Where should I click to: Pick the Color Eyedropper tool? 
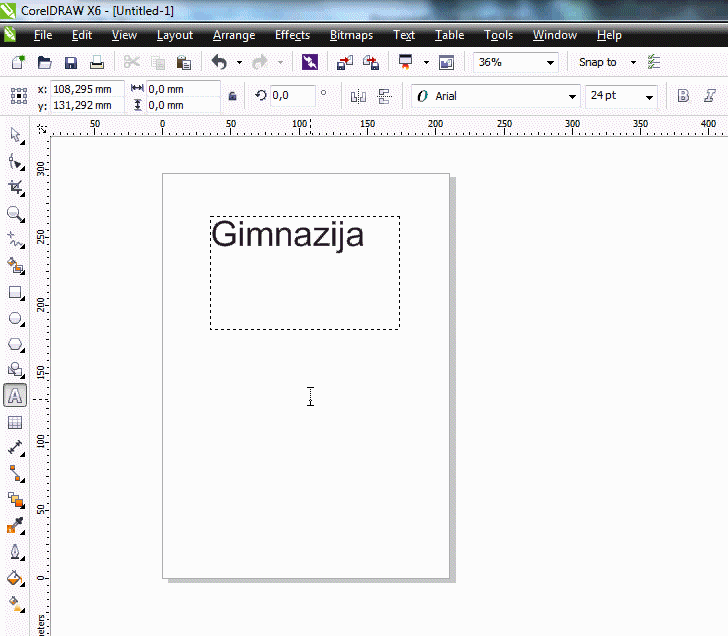(15, 526)
